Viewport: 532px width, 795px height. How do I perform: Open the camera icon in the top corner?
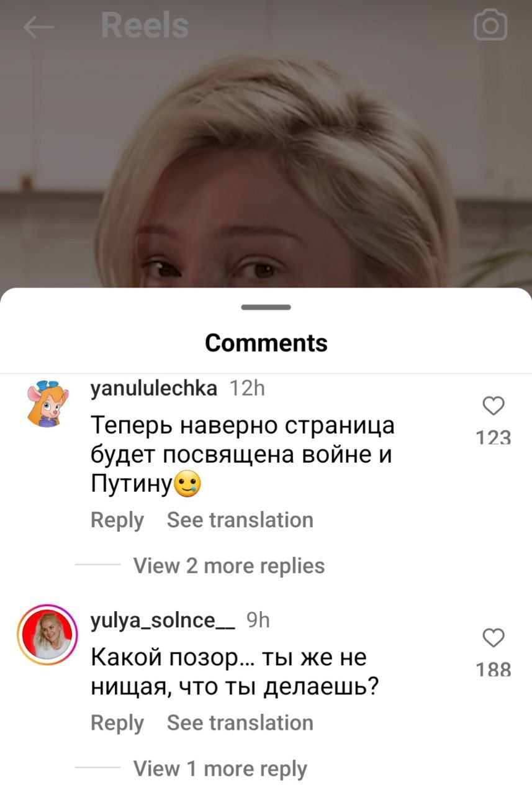(490, 26)
